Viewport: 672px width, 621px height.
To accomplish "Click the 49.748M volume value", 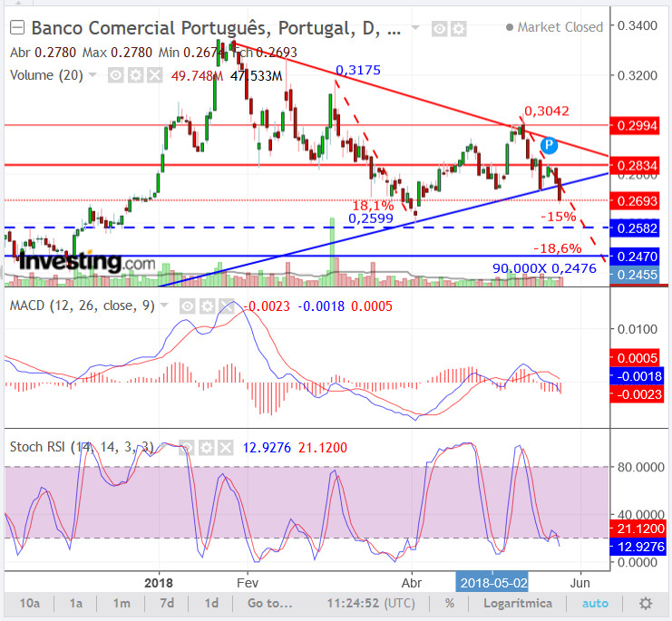I will point(197,76).
